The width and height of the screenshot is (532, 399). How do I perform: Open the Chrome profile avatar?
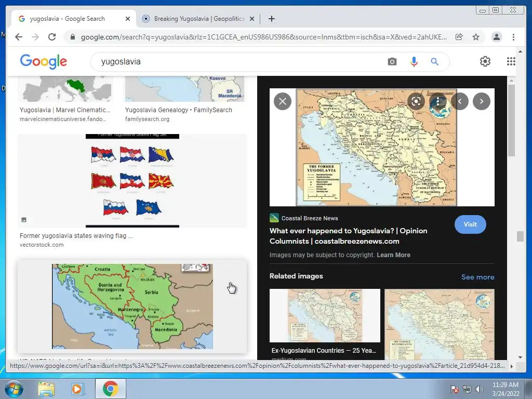(496, 37)
